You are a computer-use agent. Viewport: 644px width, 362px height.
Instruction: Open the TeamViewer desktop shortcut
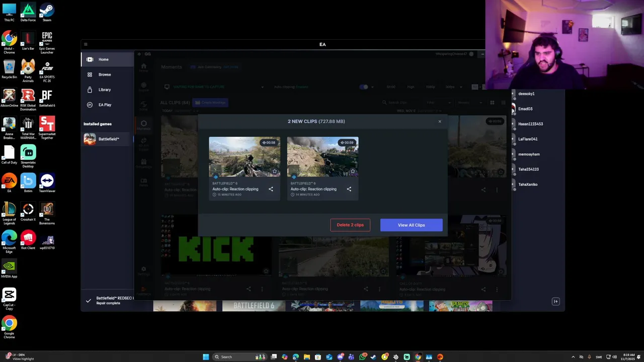[x=47, y=184]
